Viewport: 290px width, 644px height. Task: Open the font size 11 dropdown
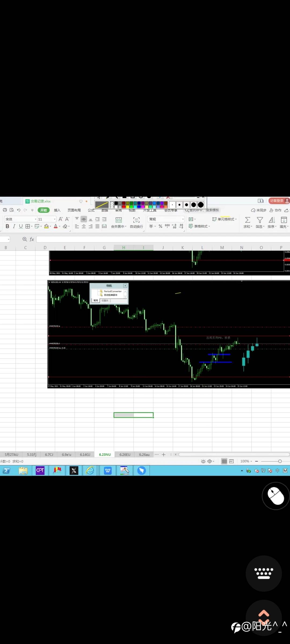click(x=55, y=219)
